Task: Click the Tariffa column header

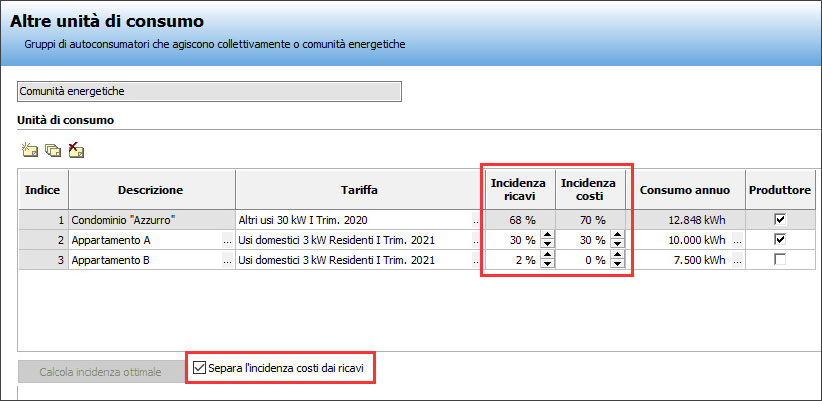Action: (x=357, y=189)
